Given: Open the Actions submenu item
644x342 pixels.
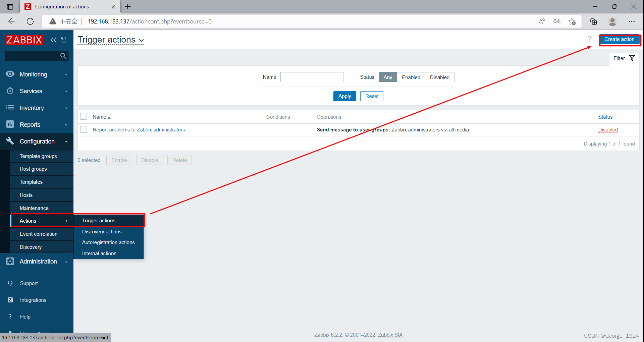Looking at the screenshot, I should [42, 221].
